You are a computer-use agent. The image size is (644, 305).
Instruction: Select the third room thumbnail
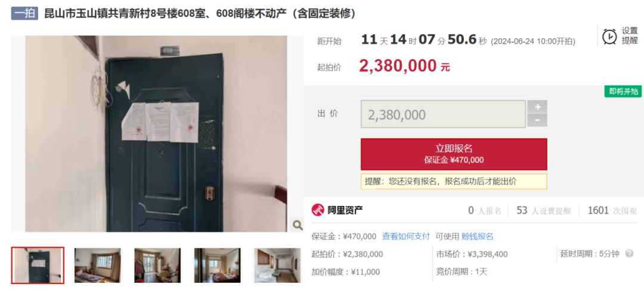pyautogui.click(x=157, y=265)
